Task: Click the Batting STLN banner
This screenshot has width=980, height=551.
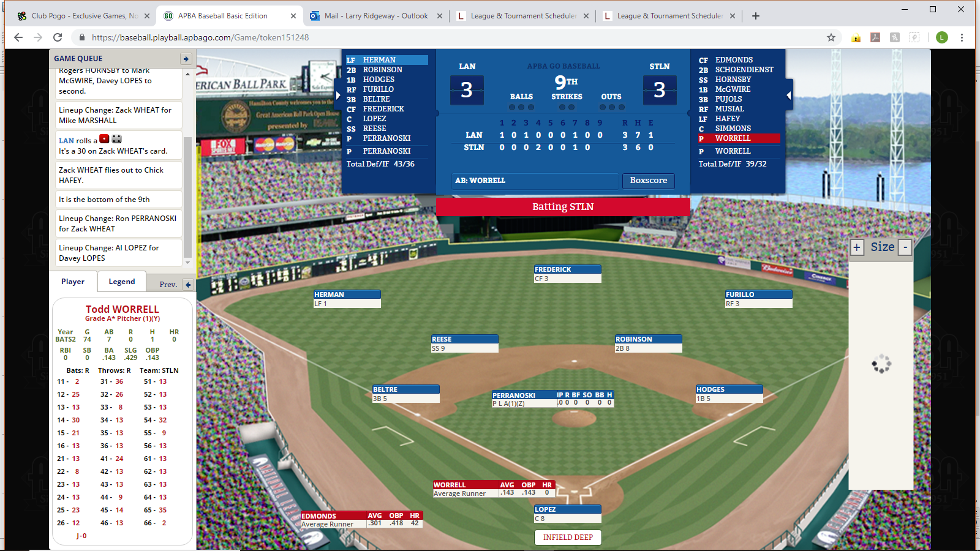Action: click(563, 207)
